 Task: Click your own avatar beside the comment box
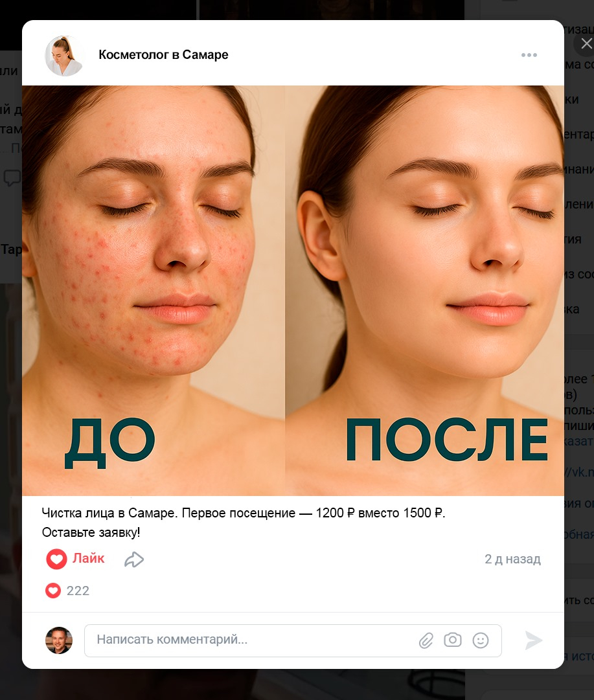tap(59, 640)
